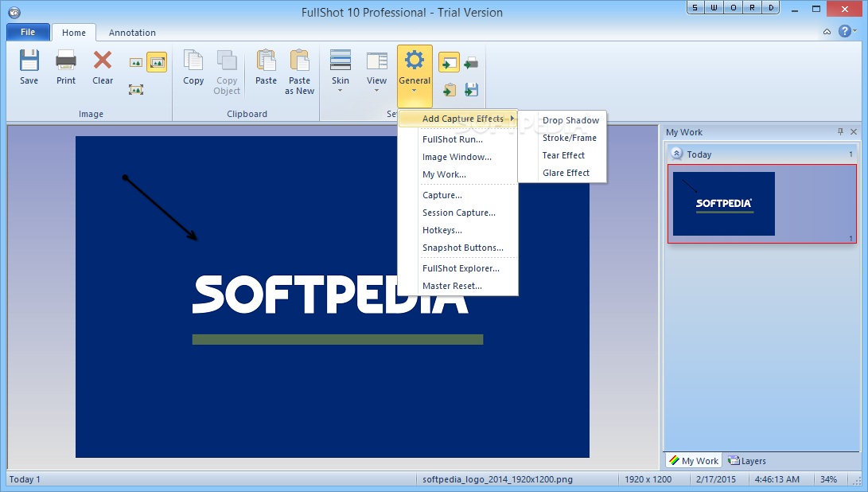This screenshot has height=492, width=868.
Task: Click the O snapshot button in title bar
Action: coord(734,8)
